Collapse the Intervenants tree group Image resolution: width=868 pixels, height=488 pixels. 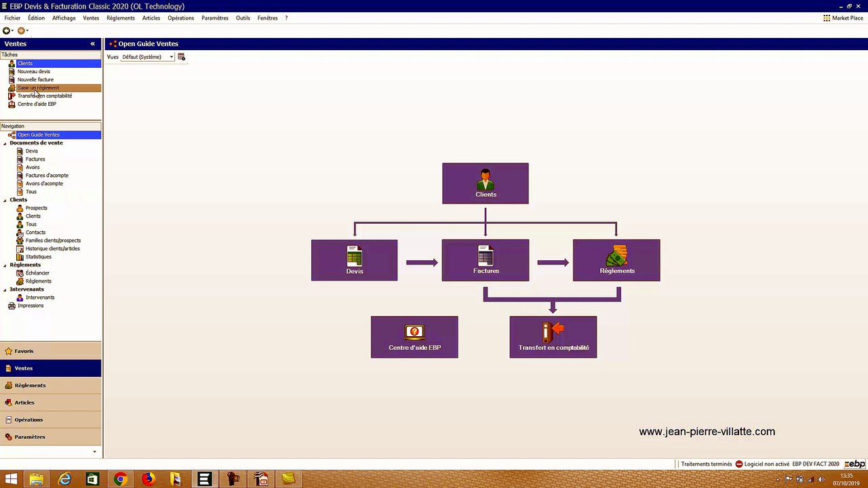click(5, 289)
